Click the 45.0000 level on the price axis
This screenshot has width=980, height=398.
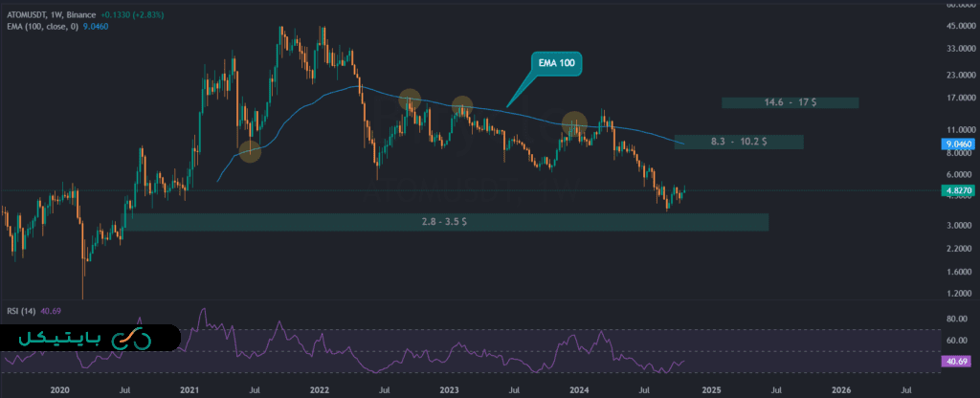[958, 24]
